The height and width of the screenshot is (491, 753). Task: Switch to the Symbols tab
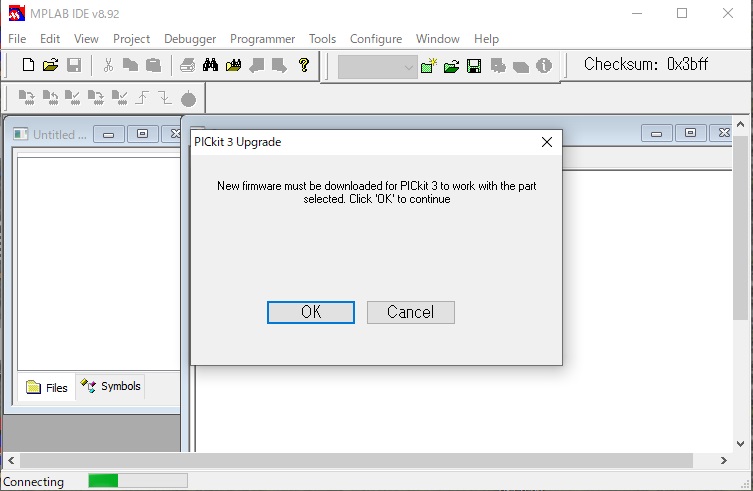coord(110,386)
